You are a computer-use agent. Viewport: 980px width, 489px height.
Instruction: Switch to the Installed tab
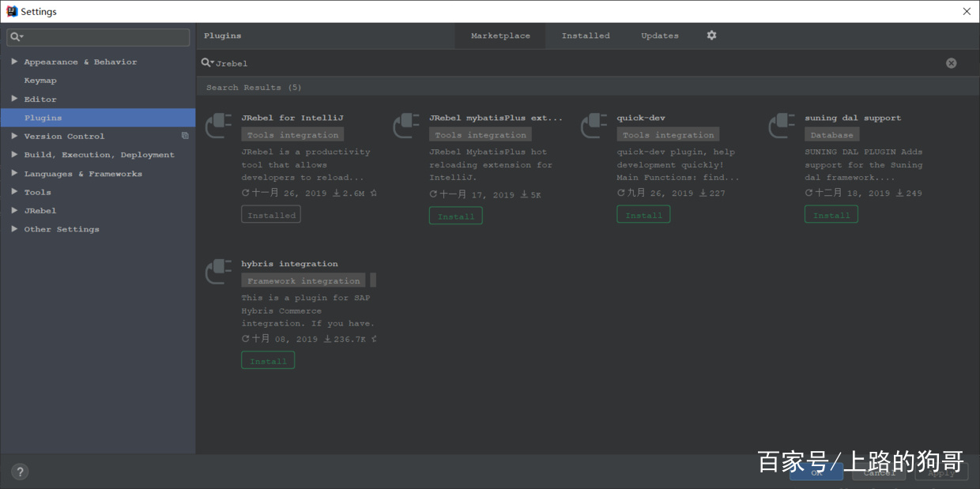click(586, 36)
